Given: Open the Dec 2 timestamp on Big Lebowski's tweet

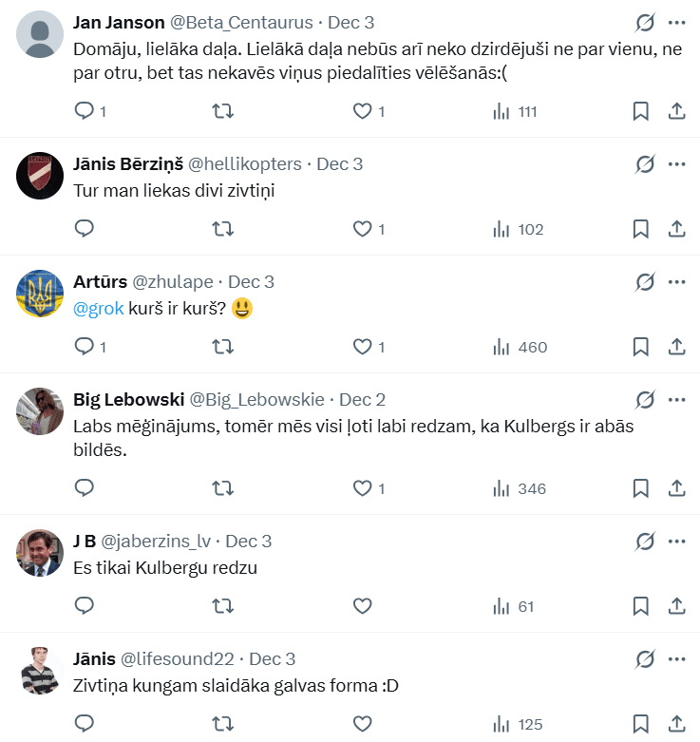Looking at the screenshot, I should [362, 400].
